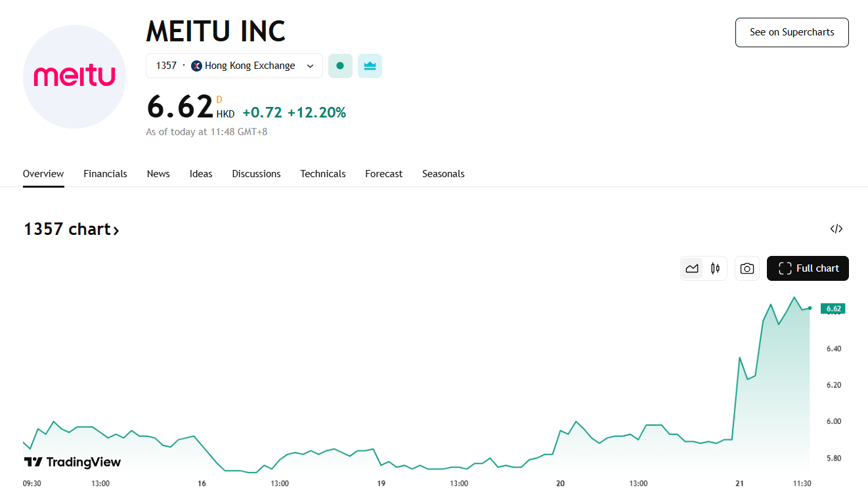This screenshot has height=500, width=868.
Task: Switch to the Technicals tab
Action: [322, 174]
